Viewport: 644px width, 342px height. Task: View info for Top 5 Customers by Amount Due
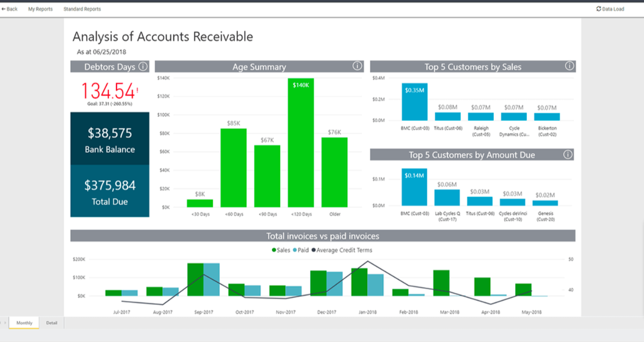(x=568, y=155)
